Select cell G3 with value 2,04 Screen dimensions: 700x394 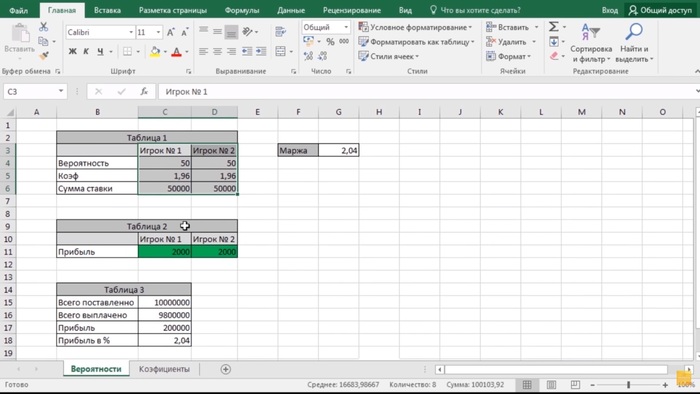pyautogui.click(x=338, y=150)
